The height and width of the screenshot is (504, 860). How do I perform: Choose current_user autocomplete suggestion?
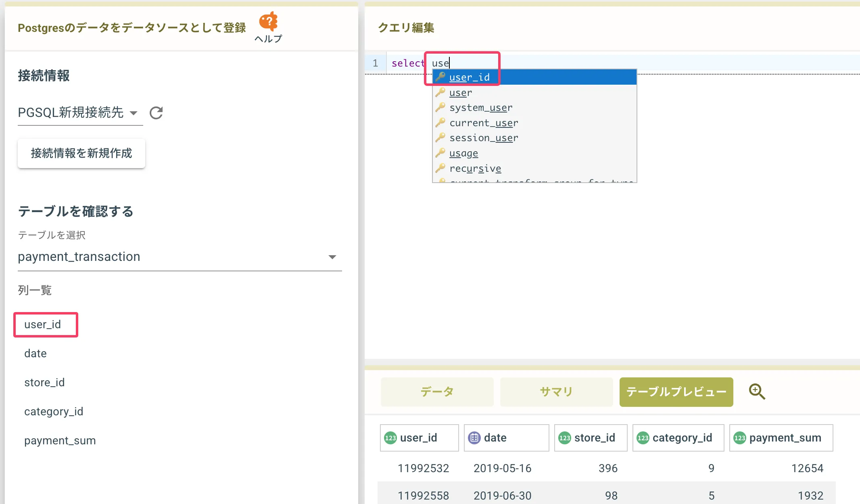click(535, 123)
